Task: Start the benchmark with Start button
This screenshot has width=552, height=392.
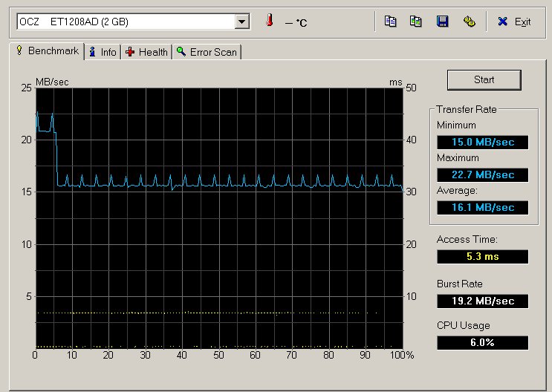Action: point(484,80)
